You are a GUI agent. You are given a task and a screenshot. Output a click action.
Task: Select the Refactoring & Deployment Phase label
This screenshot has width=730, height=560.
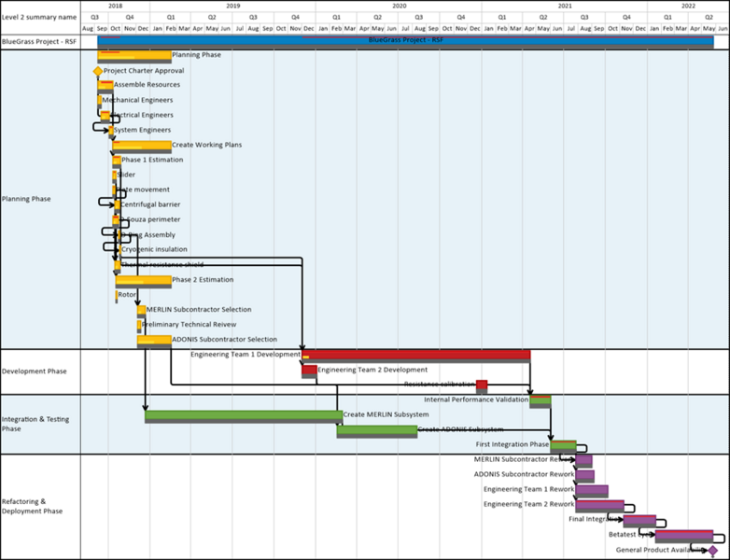[x=32, y=506]
